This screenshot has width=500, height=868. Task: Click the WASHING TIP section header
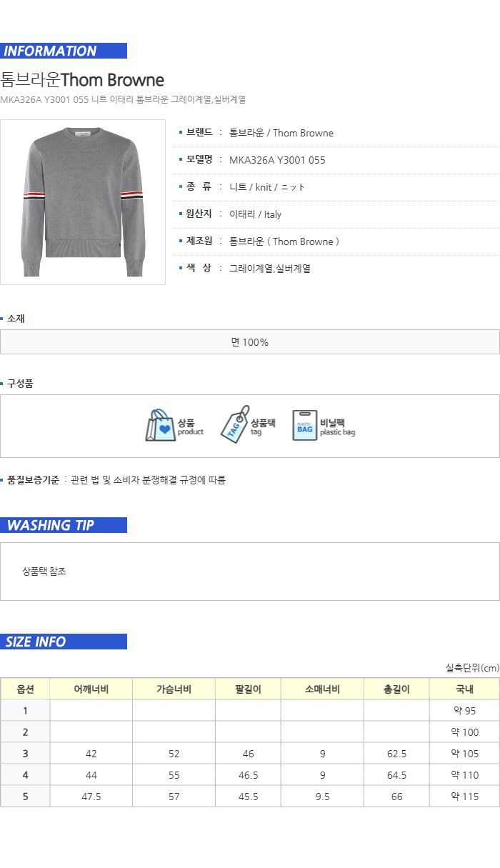(64, 525)
